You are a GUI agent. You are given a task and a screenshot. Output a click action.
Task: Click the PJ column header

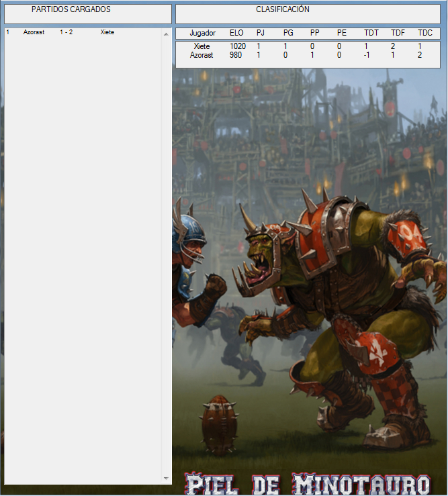(x=260, y=33)
